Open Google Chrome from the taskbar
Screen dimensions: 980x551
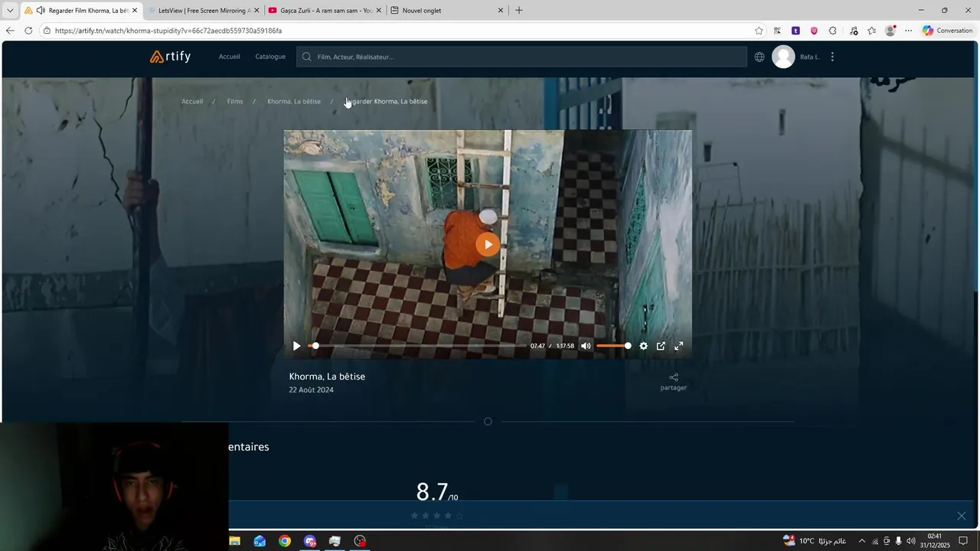pyautogui.click(x=285, y=541)
